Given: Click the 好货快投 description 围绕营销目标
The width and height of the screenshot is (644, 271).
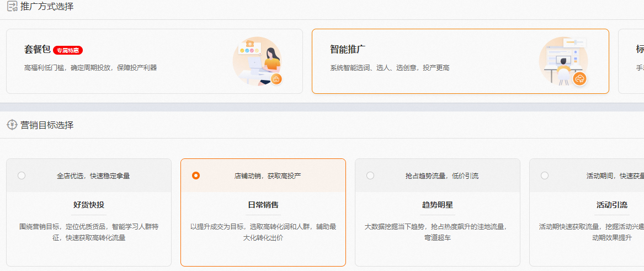Looking at the screenshot, I should coord(89,232).
